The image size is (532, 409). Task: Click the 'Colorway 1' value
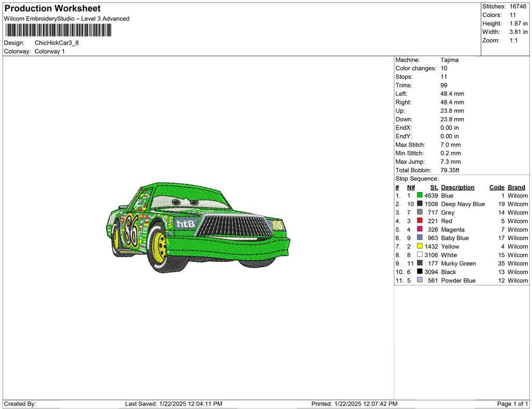[x=49, y=52]
